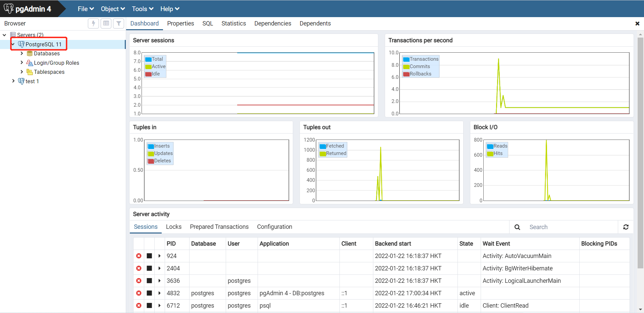Click the Query Tool lightning icon
The width and height of the screenshot is (644, 313).
tap(93, 23)
